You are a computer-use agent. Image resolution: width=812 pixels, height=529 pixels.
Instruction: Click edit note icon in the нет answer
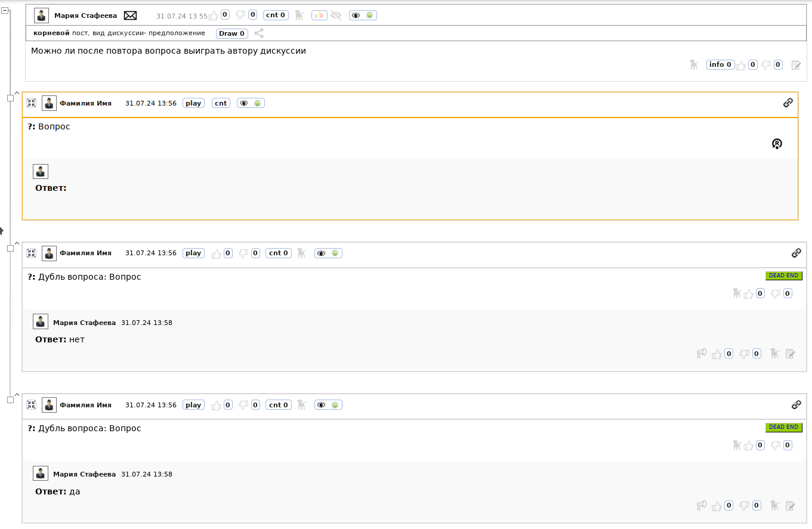791,354
